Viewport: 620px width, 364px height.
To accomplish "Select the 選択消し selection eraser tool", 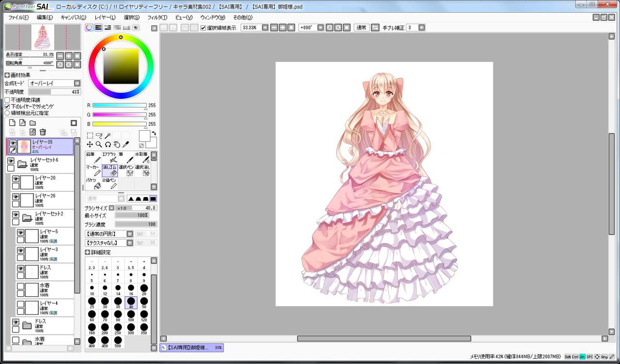I will (x=142, y=170).
